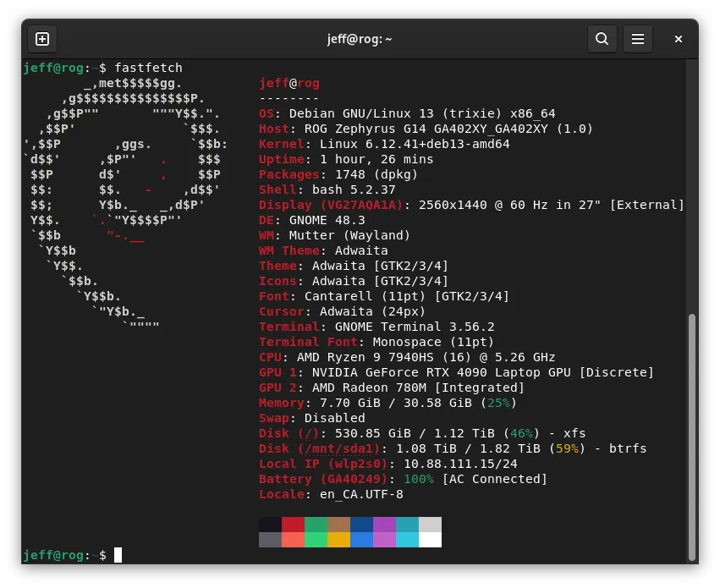The image size is (720, 588).
Task: Click Memory usage 7.70 GiB / 30.58 GiB
Action: pyautogui.click(x=396, y=403)
